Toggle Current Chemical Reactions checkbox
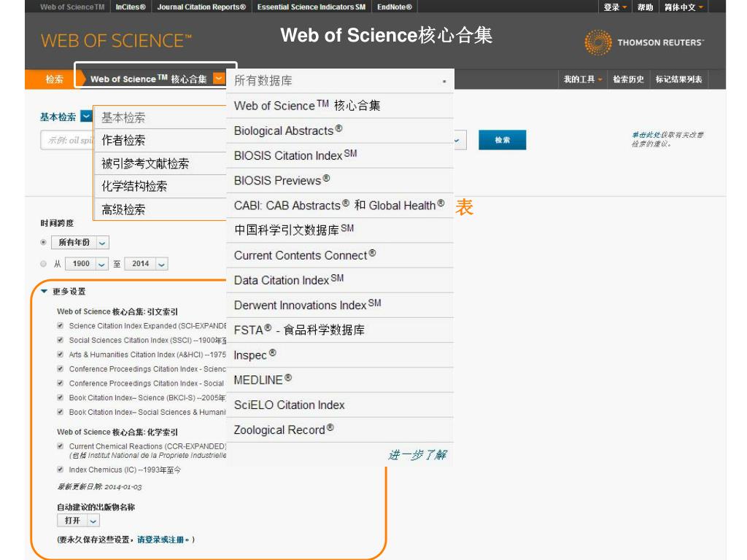This screenshot has width=747, height=560. click(60, 446)
